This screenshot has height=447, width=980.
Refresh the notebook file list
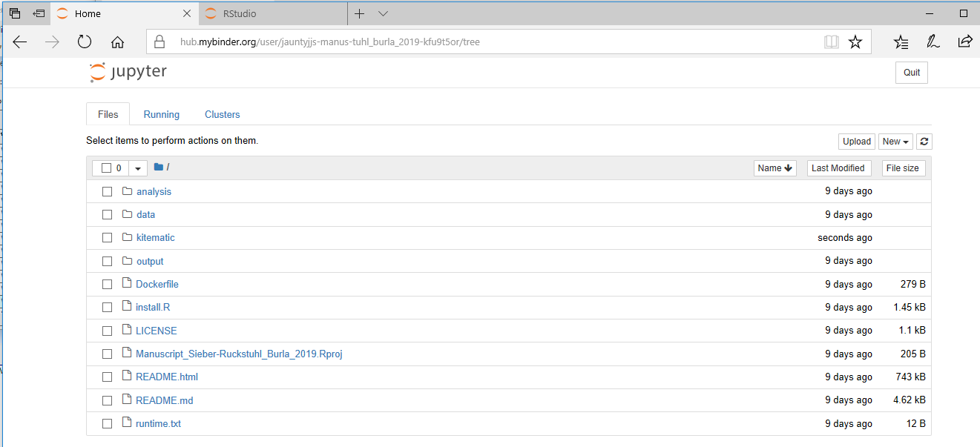pyautogui.click(x=924, y=141)
